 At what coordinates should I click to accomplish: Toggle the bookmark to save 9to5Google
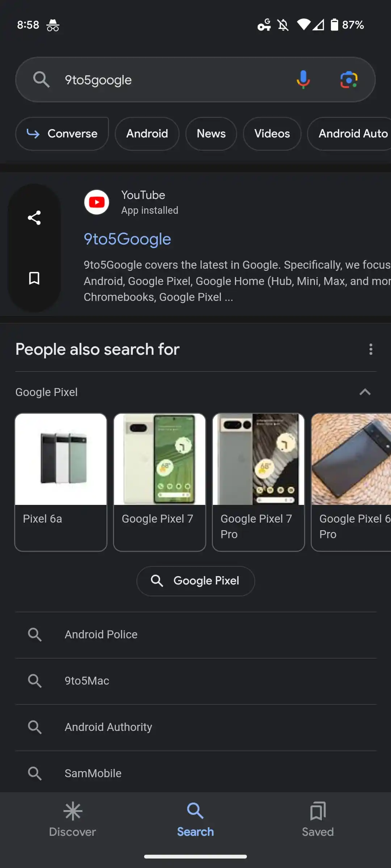pos(34,278)
